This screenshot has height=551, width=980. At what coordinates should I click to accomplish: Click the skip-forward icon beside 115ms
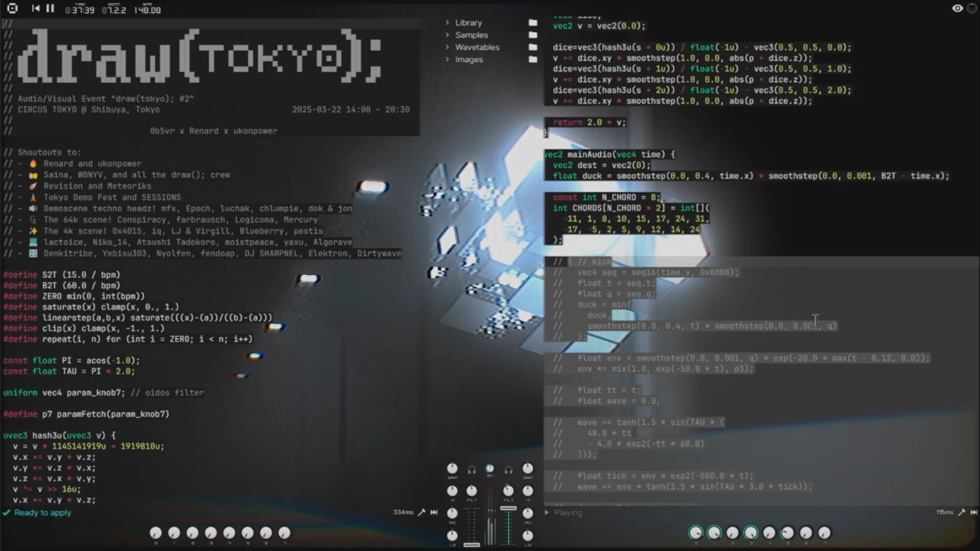pyautogui.click(x=974, y=512)
